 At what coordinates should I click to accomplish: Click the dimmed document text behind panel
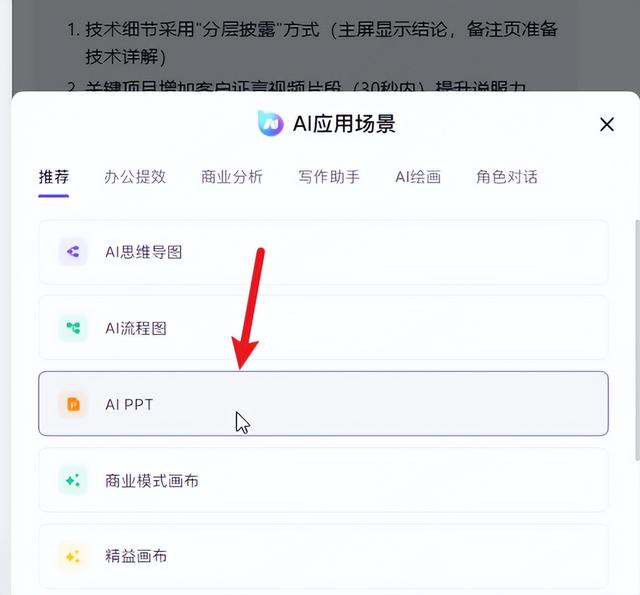[x=312, y=43]
